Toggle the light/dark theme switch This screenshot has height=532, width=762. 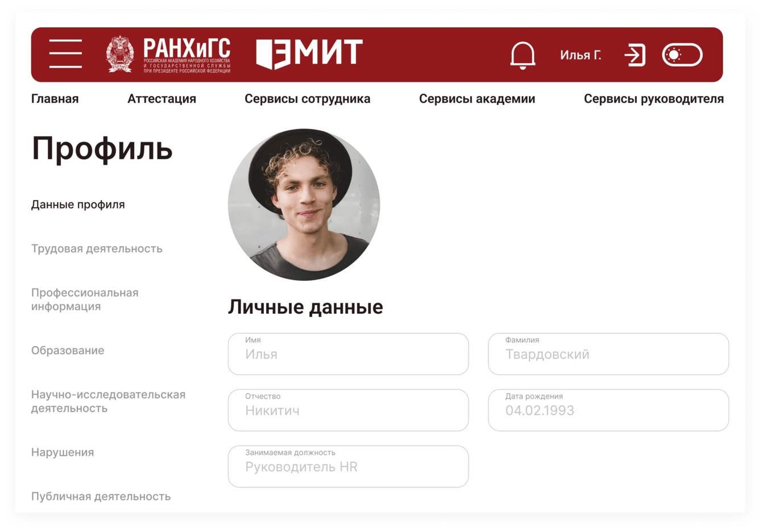click(x=682, y=55)
